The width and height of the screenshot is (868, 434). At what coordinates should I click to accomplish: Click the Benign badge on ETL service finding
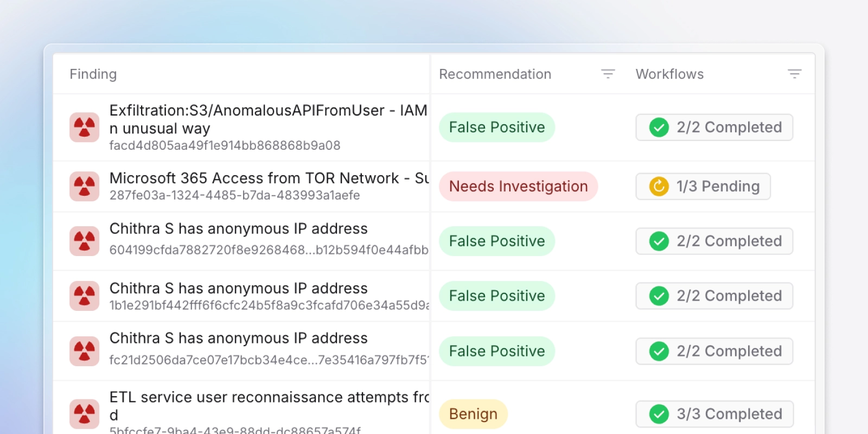[473, 413]
